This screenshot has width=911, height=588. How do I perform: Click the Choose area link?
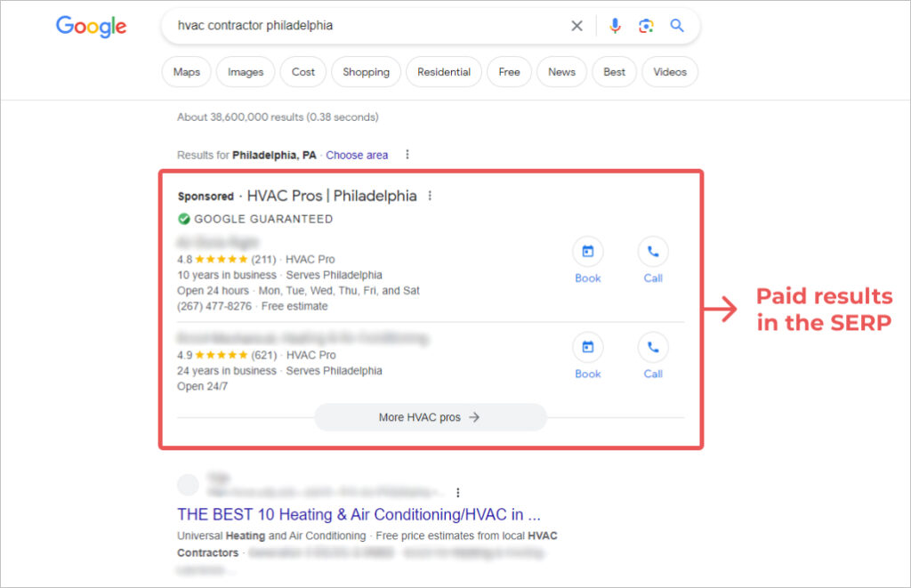[357, 154]
